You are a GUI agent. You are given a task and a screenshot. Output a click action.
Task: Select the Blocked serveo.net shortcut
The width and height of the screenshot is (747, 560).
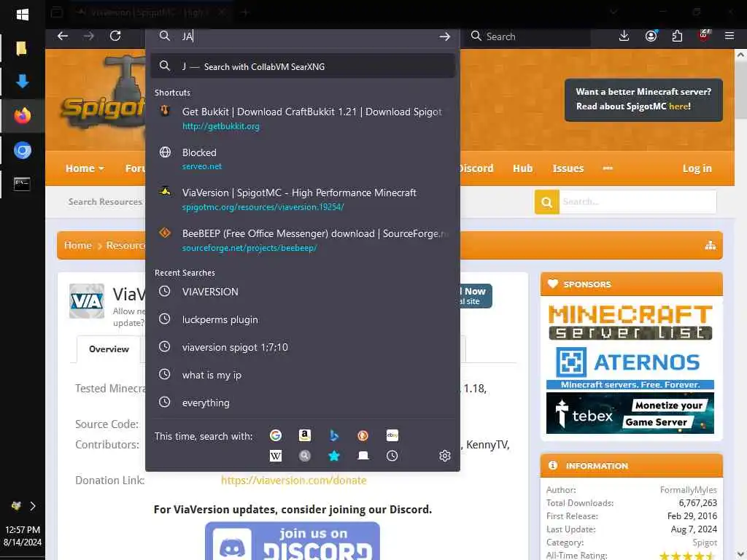(303, 158)
